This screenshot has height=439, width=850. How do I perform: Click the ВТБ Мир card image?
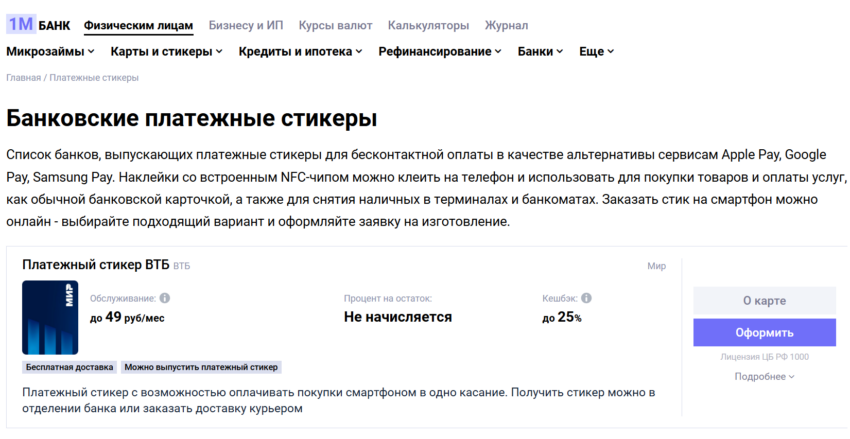(50, 318)
